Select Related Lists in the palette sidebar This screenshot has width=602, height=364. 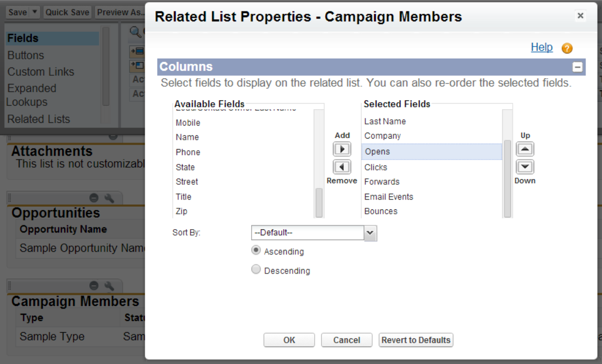click(38, 119)
